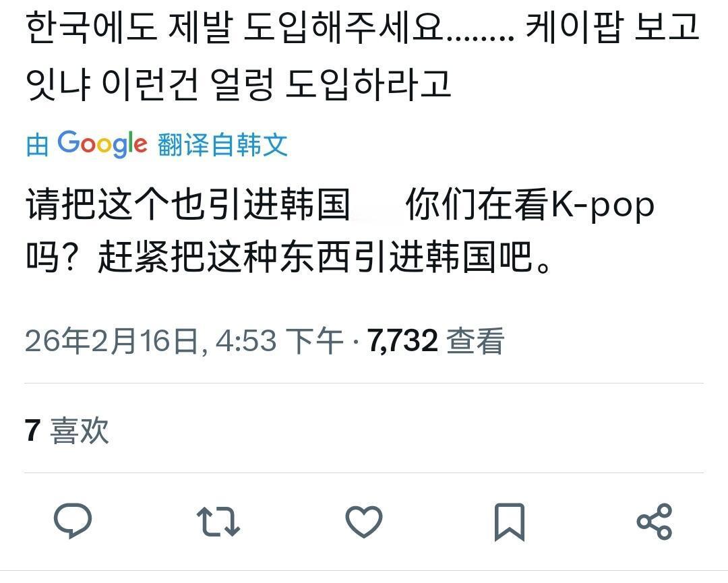Click the Google logo in translation notice

click(102, 144)
